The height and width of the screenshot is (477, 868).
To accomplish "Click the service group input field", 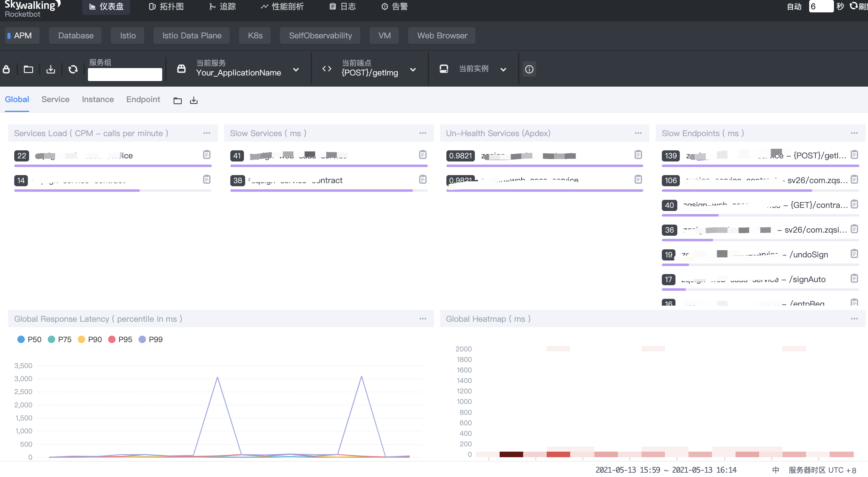I will coord(125,74).
